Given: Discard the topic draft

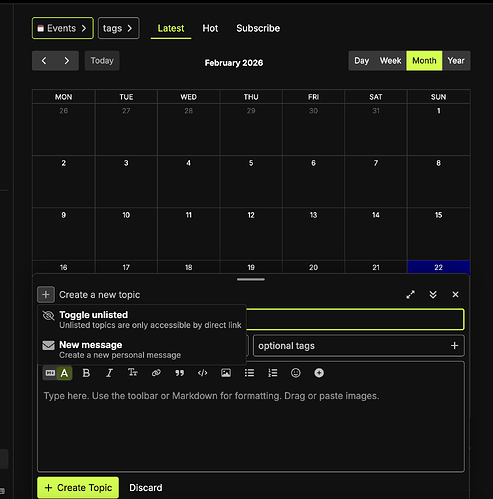Looking at the screenshot, I should coord(146,488).
